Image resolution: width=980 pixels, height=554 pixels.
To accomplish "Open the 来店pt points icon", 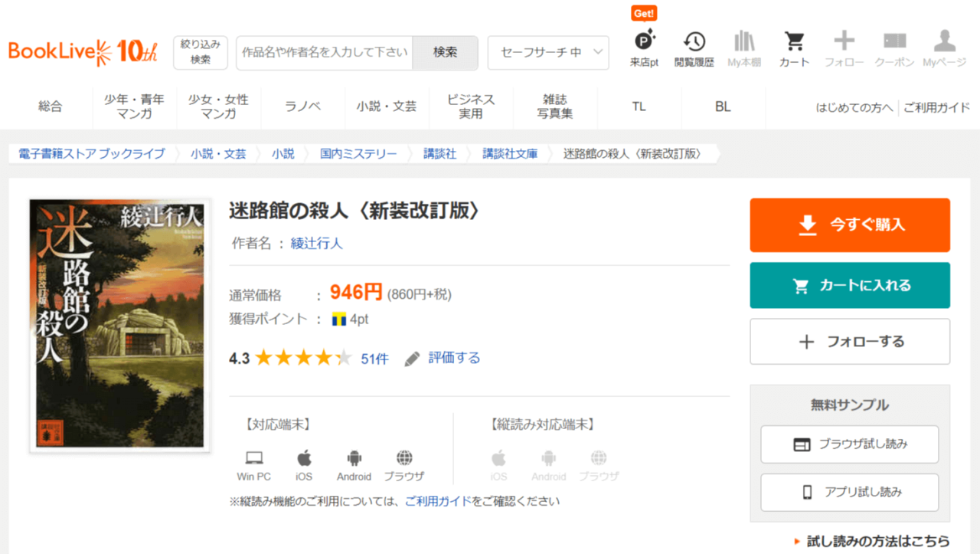I will pyautogui.click(x=644, y=48).
